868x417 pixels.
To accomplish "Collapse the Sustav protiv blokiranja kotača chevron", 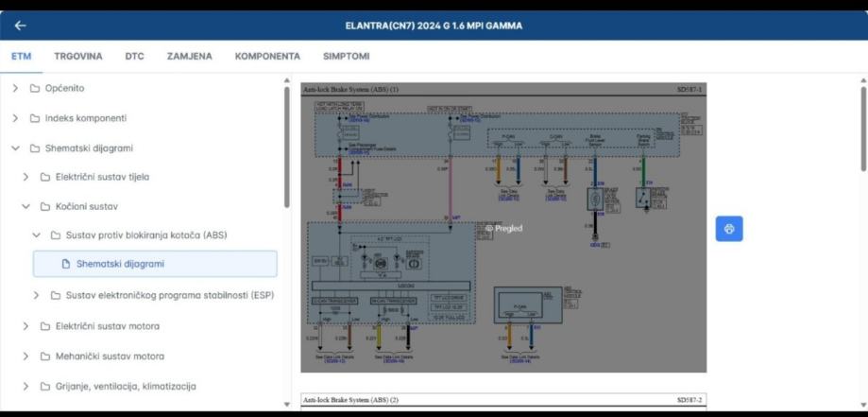I will tap(37, 235).
